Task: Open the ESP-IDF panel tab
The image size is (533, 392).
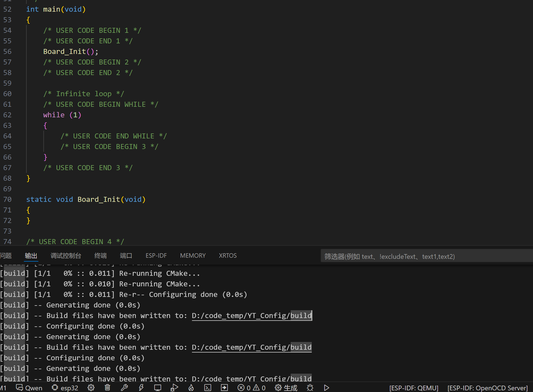Action: pos(156,255)
